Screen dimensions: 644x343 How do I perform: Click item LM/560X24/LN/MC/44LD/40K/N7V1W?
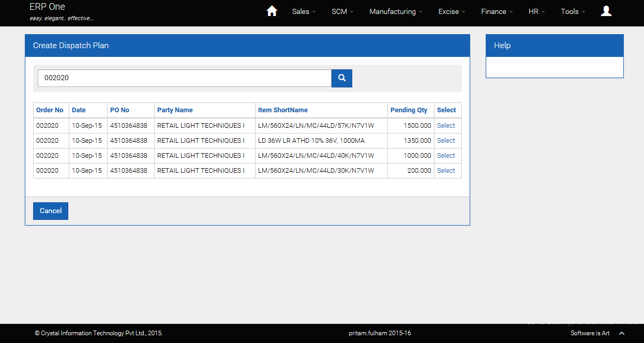tap(316, 156)
